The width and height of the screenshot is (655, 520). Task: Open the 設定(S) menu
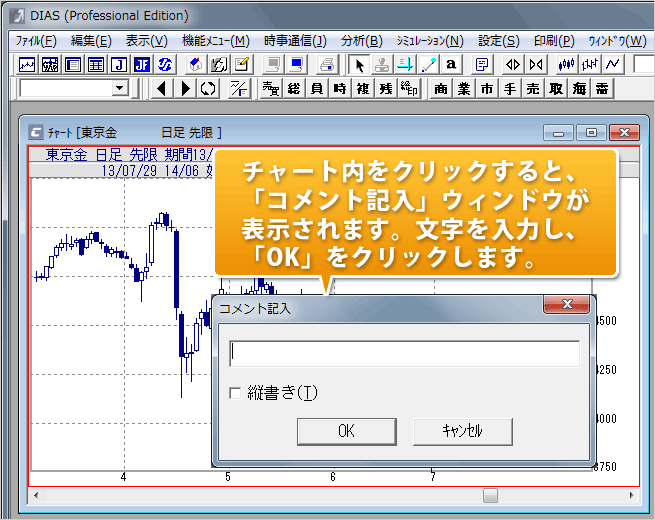498,41
